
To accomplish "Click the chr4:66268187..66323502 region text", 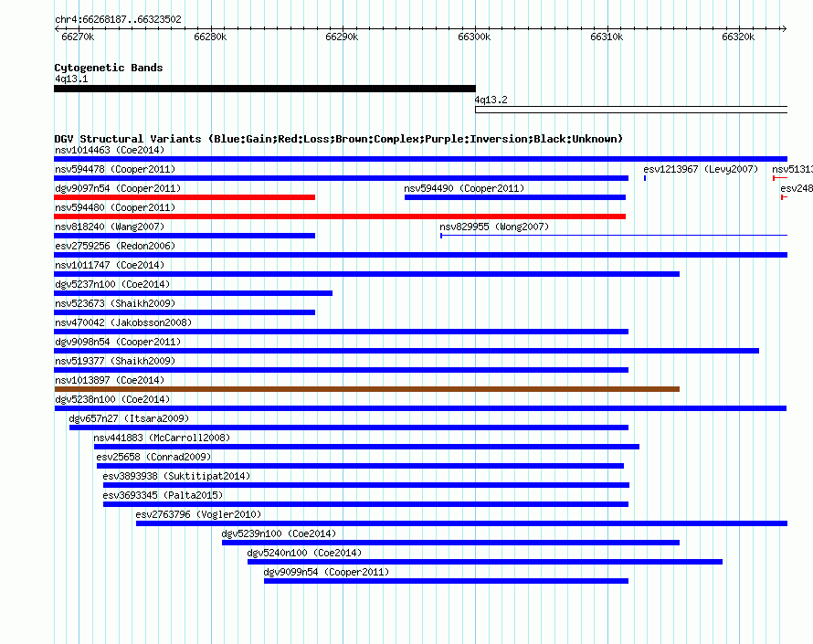I will [x=118, y=19].
